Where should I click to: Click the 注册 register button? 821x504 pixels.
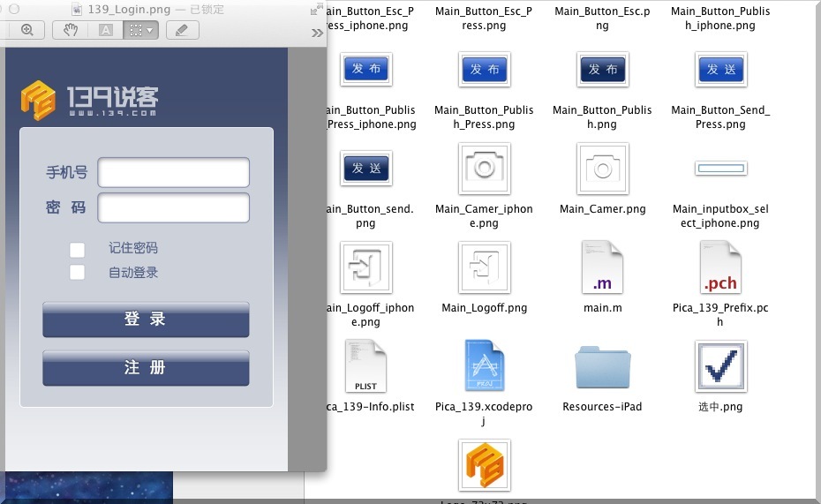click(146, 368)
